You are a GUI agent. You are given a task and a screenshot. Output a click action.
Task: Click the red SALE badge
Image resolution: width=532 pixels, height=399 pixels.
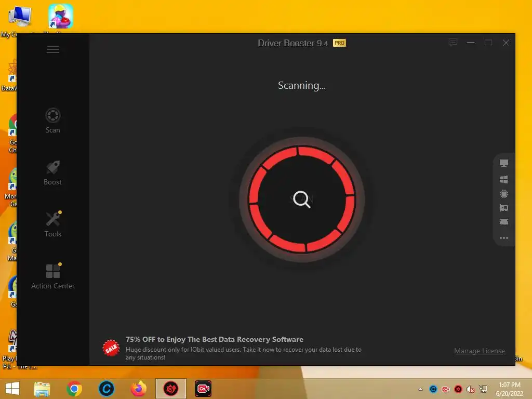pos(111,348)
